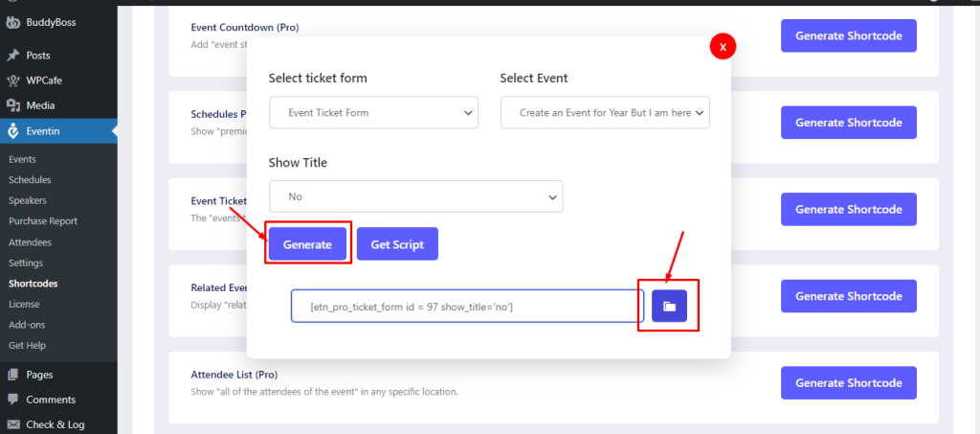Viewport: 980px width, 434px height.
Task: Click the Comments bubble icon
Action: (x=12, y=400)
